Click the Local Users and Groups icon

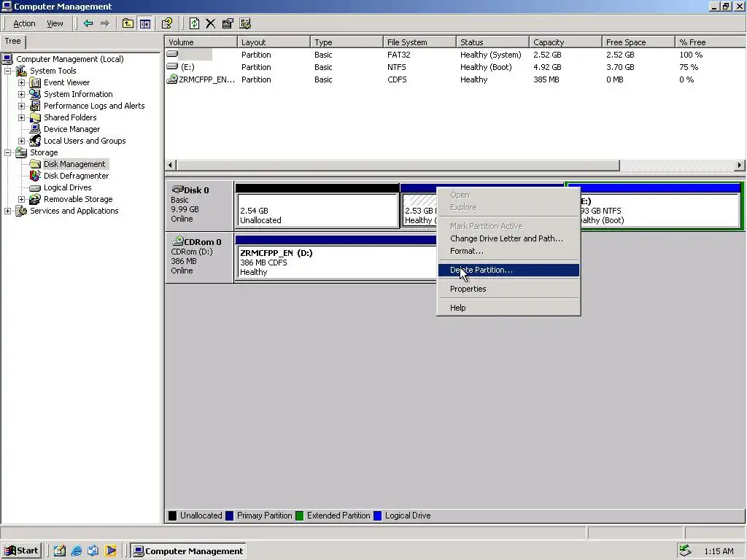pyautogui.click(x=35, y=141)
